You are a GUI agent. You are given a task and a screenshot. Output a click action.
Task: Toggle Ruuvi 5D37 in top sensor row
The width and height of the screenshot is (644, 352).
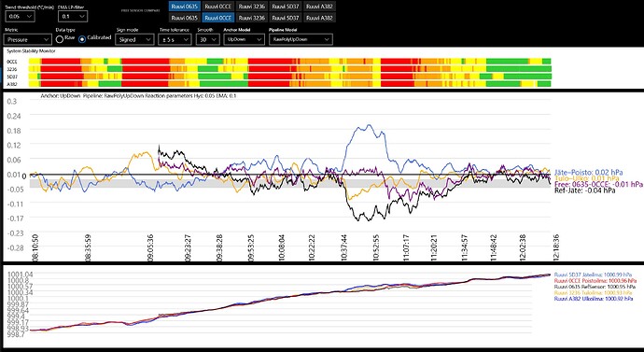point(286,7)
